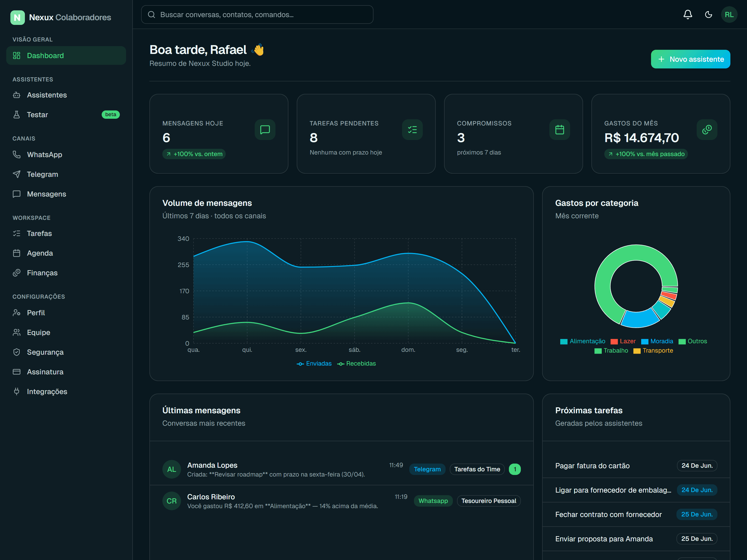Viewport: 747px width, 560px height.
Task: Click the Gastos do Mês coins icon
Action: click(707, 130)
